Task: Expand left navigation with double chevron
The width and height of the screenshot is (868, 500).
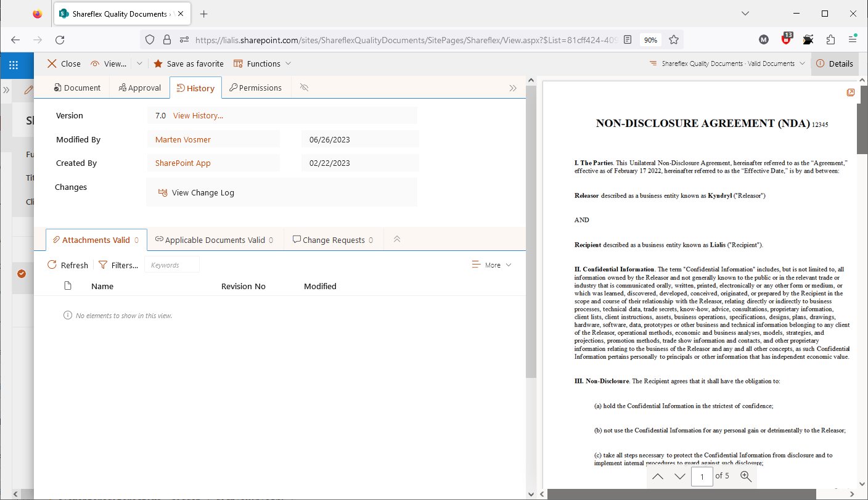Action: coord(6,90)
